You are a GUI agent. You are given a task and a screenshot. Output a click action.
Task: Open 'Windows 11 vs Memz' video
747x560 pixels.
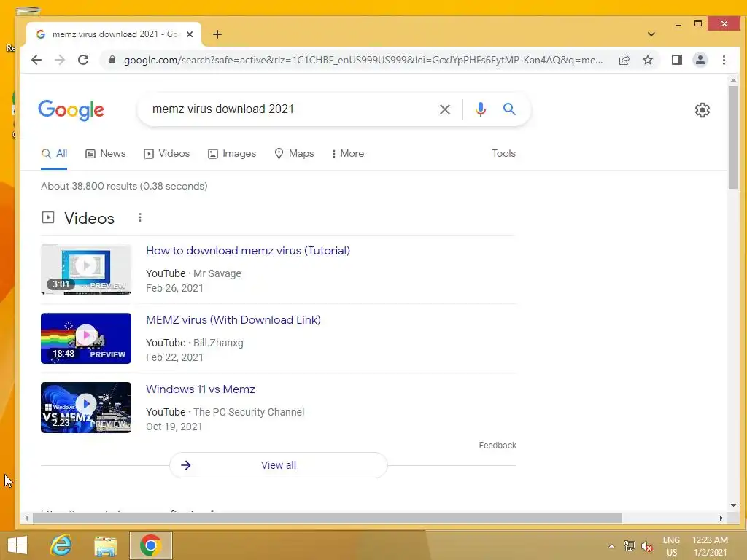tap(200, 389)
